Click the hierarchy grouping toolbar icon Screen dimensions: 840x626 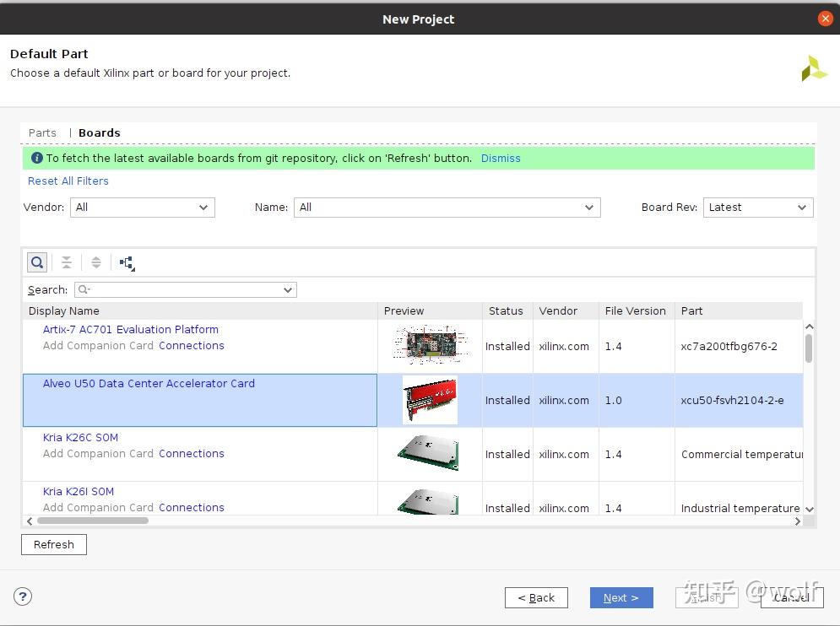click(127, 263)
